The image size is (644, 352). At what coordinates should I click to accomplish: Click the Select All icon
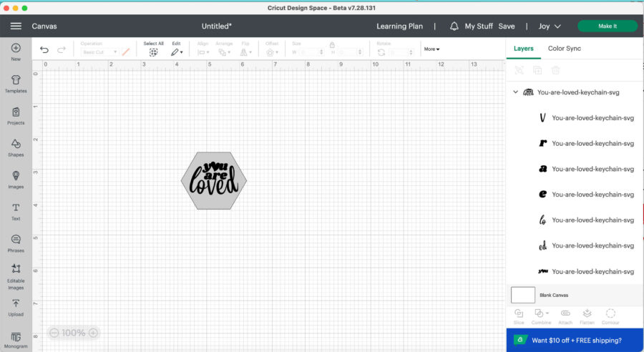[153, 52]
